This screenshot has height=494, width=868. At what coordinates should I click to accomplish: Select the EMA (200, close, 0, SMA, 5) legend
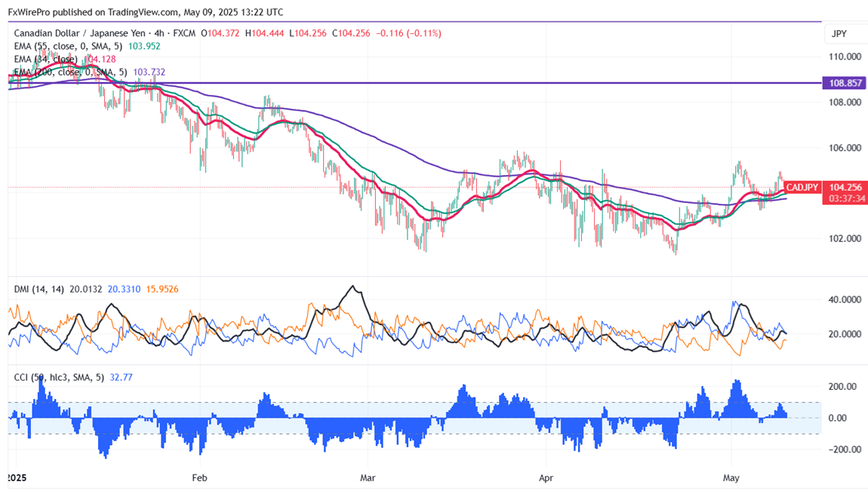pyautogui.click(x=70, y=72)
